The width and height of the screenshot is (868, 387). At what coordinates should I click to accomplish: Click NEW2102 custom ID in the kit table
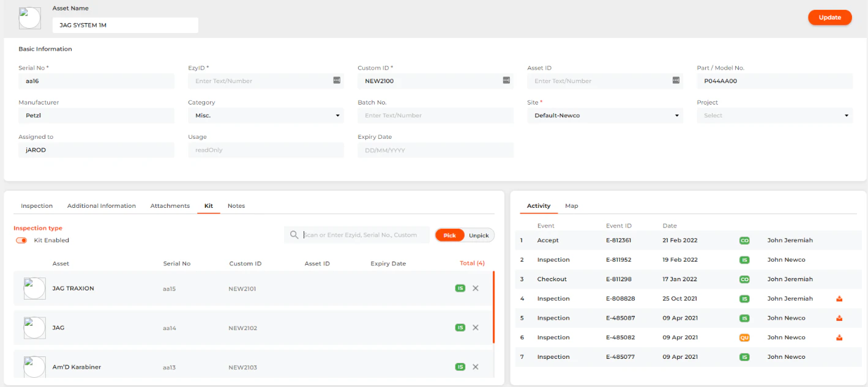243,328
